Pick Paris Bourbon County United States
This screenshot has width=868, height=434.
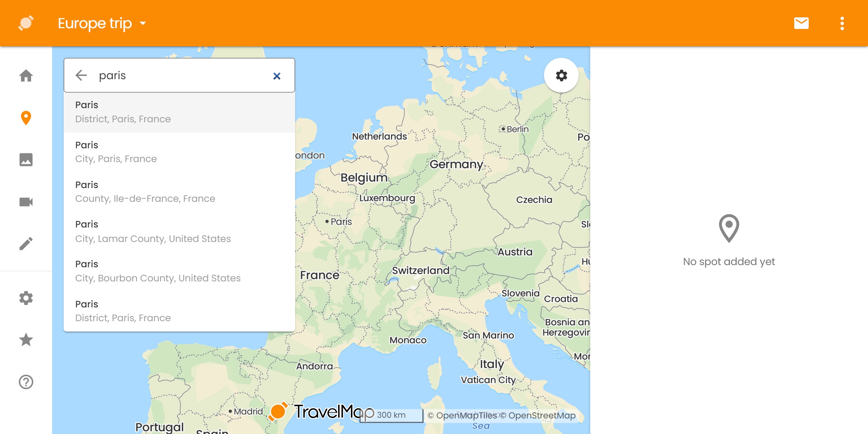click(179, 271)
